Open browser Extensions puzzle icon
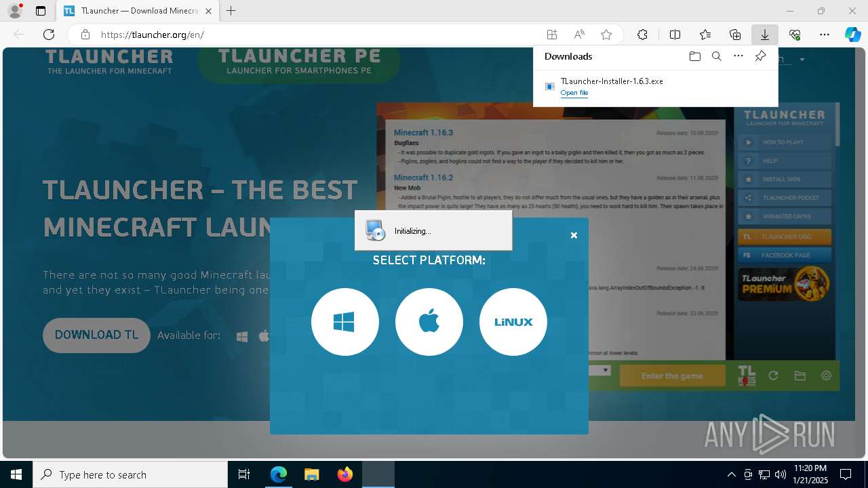This screenshot has height=488, width=868. click(x=642, y=35)
